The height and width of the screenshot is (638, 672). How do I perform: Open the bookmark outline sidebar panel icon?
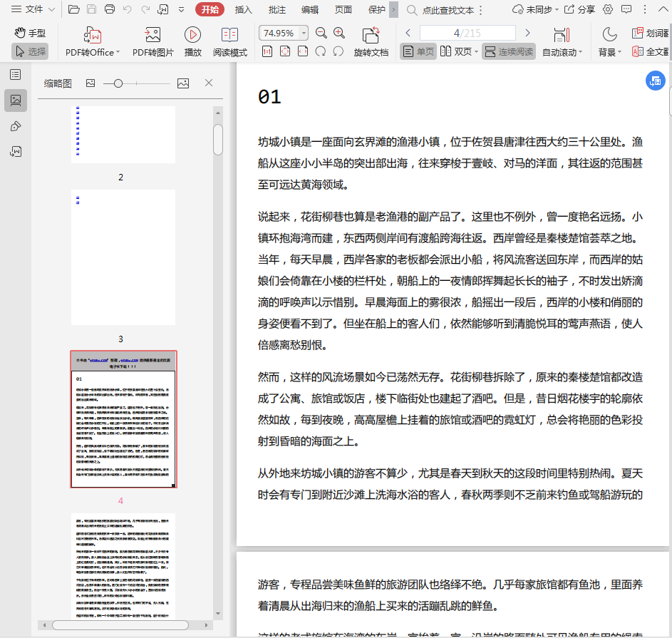point(16,74)
